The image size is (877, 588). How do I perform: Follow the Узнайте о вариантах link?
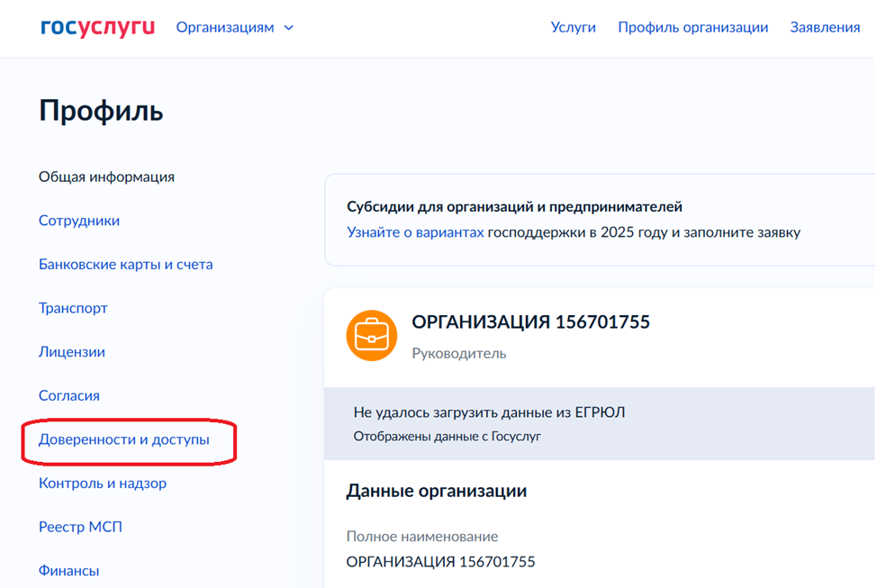click(x=415, y=232)
